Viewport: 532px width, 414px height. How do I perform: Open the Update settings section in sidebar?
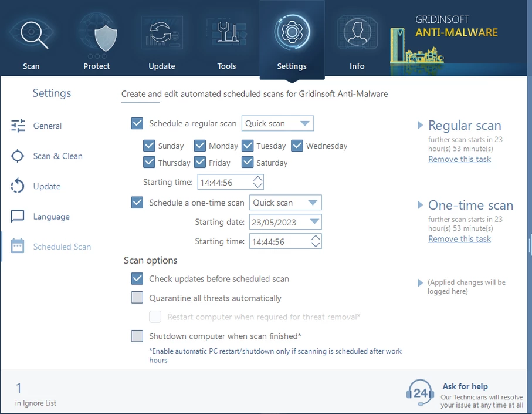[47, 186]
